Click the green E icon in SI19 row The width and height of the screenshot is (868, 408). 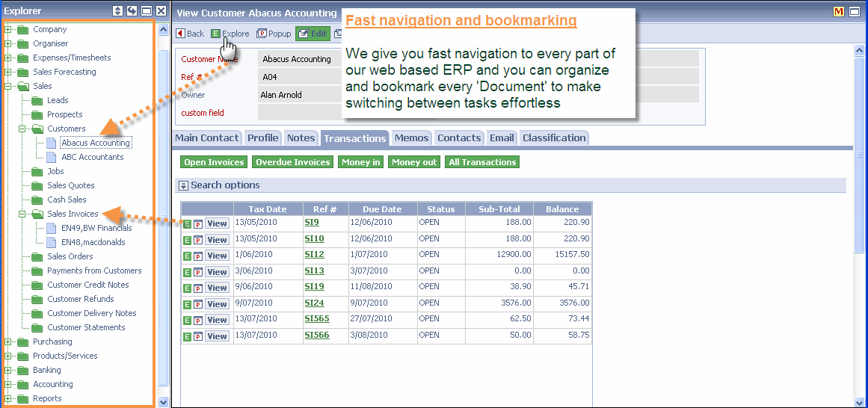pos(187,288)
